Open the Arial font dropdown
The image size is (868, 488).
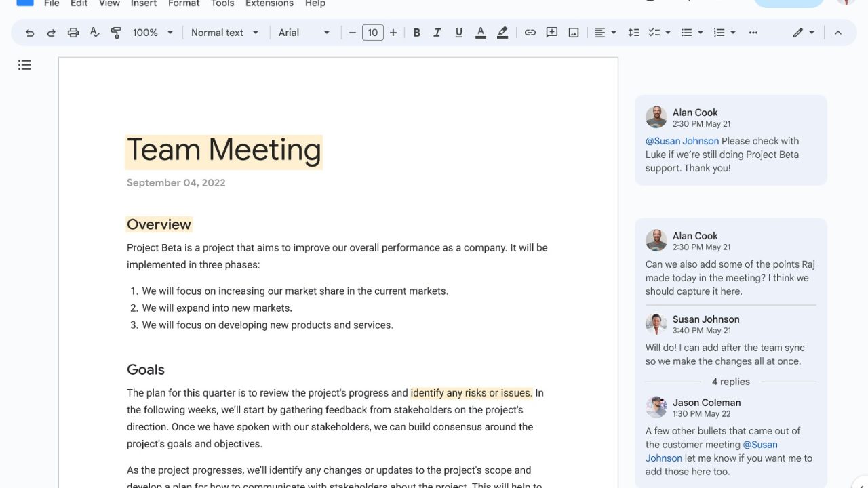304,33
